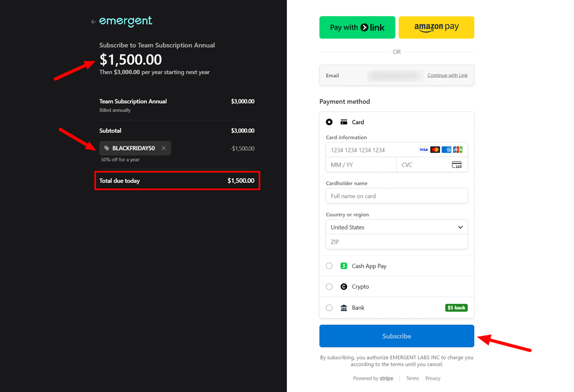Click the ZIP code input field
Screen dimensions: 574x392
(397, 242)
